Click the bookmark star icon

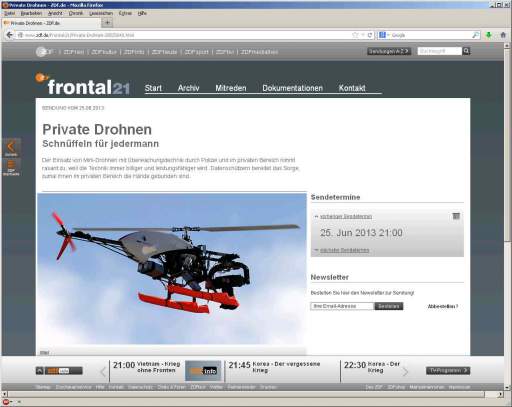tap(355, 35)
